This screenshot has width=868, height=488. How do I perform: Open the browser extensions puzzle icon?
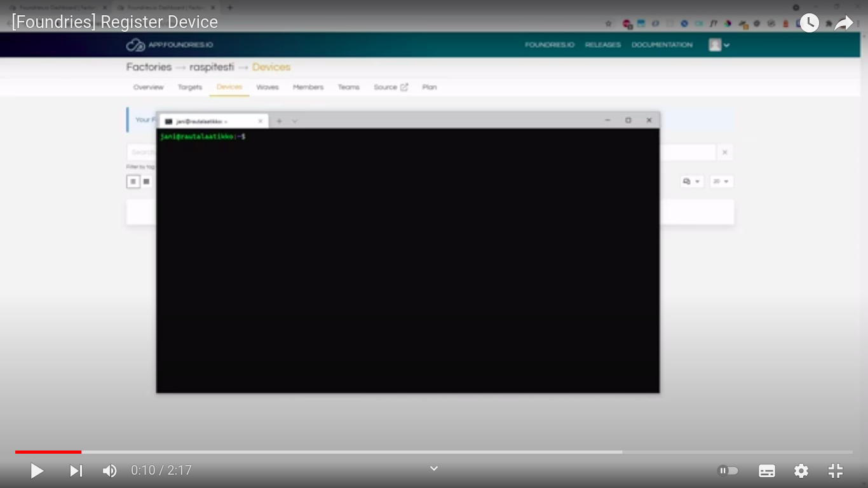coord(829,24)
